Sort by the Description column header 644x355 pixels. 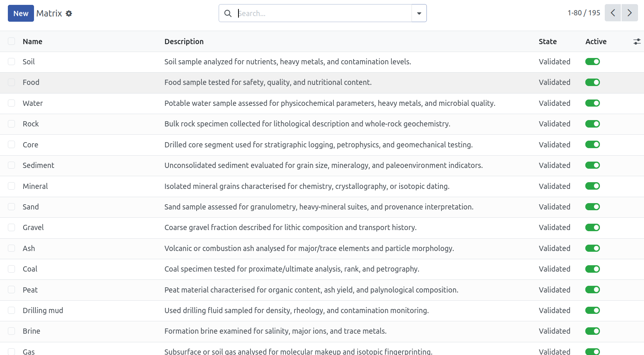click(184, 42)
